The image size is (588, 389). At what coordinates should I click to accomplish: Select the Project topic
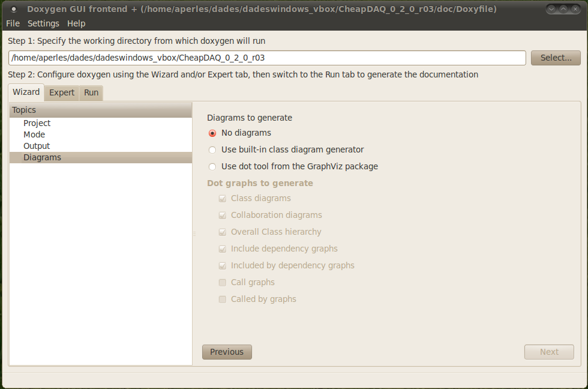pos(101,123)
